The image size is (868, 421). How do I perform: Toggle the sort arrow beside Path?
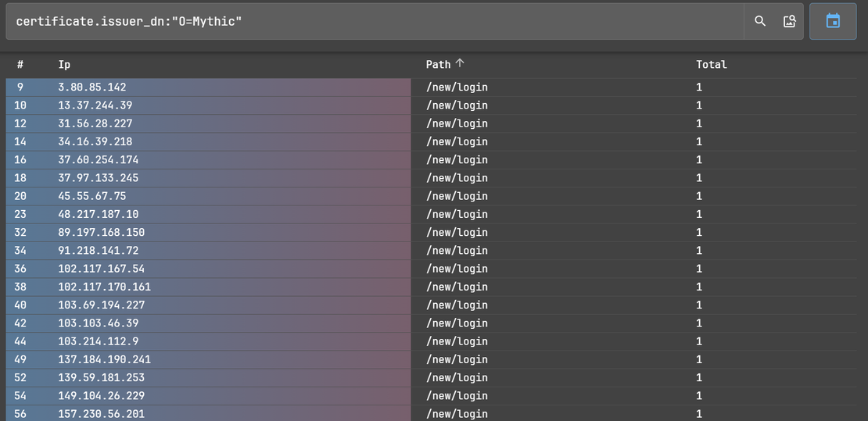460,64
